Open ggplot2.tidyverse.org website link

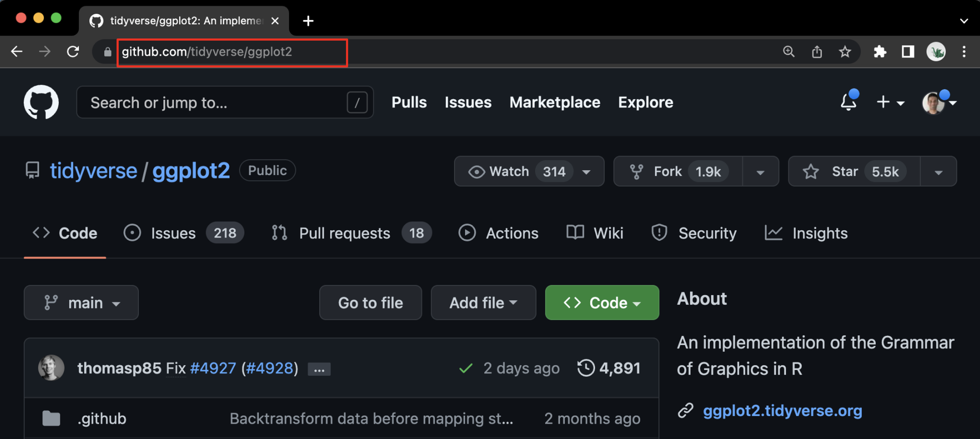pos(782,410)
